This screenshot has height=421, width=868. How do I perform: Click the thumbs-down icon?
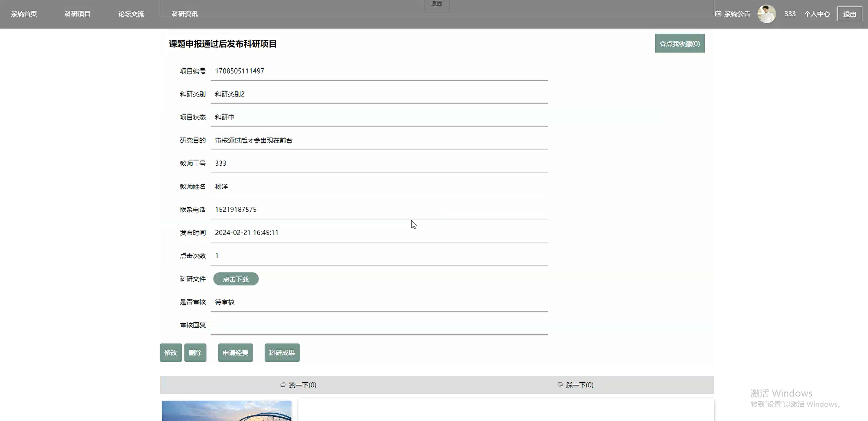(x=560, y=385)
